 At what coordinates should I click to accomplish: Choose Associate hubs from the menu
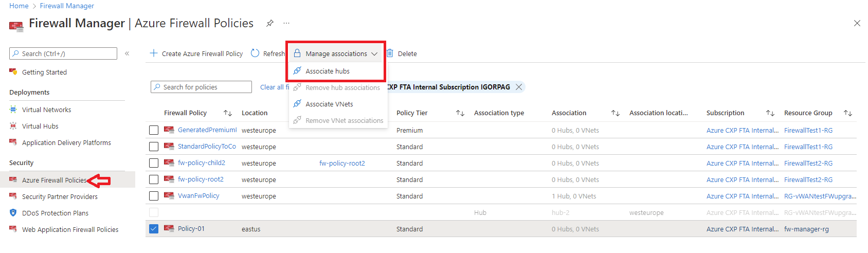[x=328, y=71]
